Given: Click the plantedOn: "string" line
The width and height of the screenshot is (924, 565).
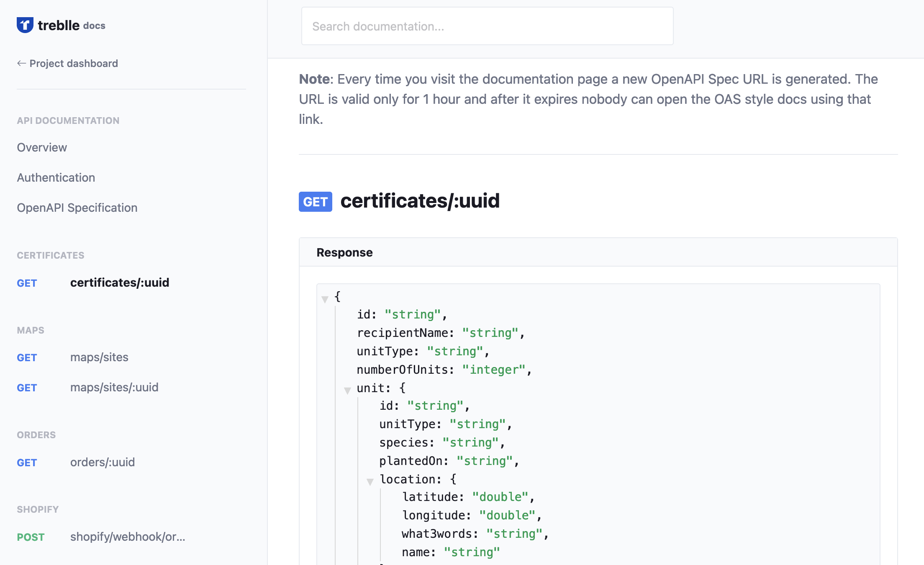Looking at the screenshot, I should point(449,461).
